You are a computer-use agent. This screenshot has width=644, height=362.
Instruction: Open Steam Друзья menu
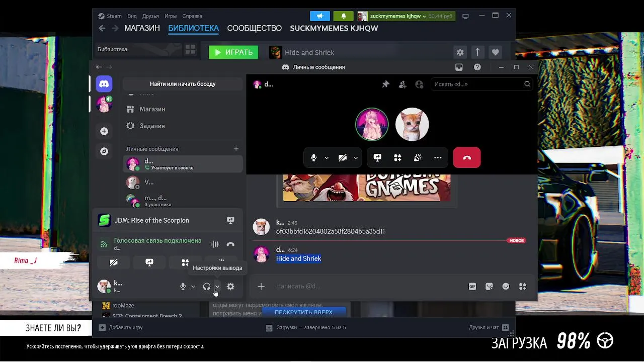(150, 16)
